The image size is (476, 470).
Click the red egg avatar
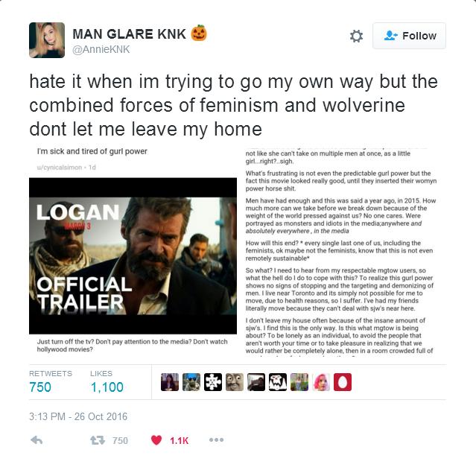(x=343, y=382)
